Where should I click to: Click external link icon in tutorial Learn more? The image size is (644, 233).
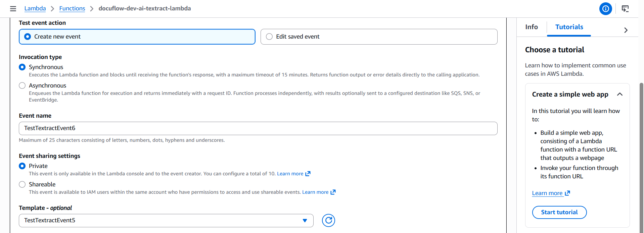point(567,193)
